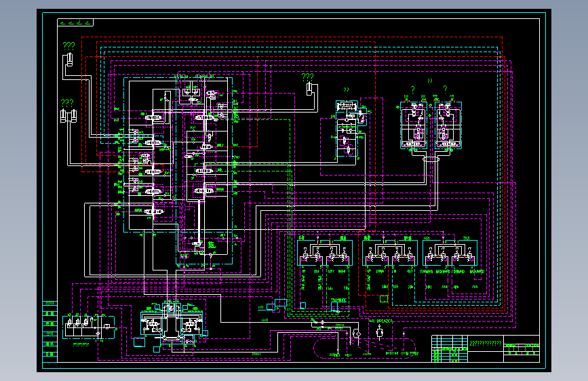Select the top cell of left revision table
The image size is (588, 381).
(x=50, y=303)
